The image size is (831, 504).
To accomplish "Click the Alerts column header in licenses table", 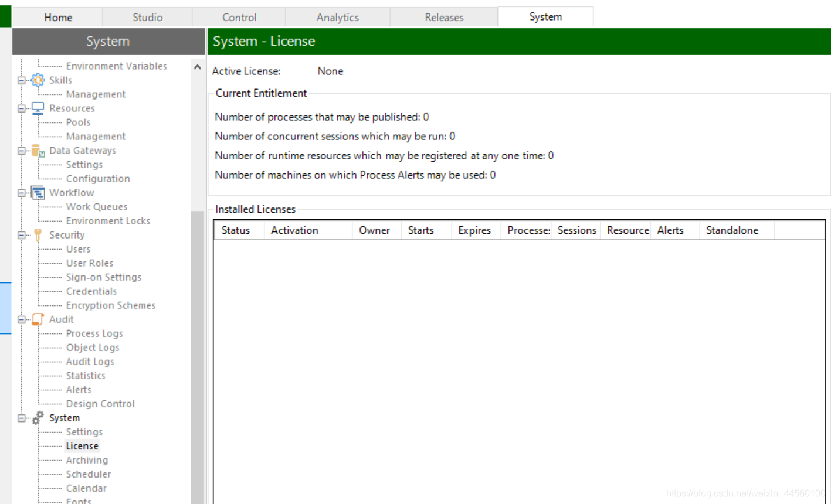I will (675, 230).
